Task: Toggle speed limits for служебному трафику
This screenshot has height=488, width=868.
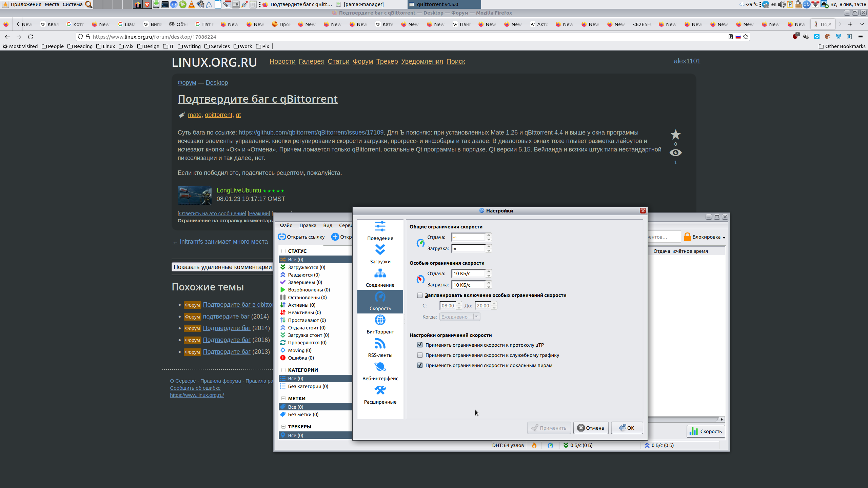Action: 420,355
